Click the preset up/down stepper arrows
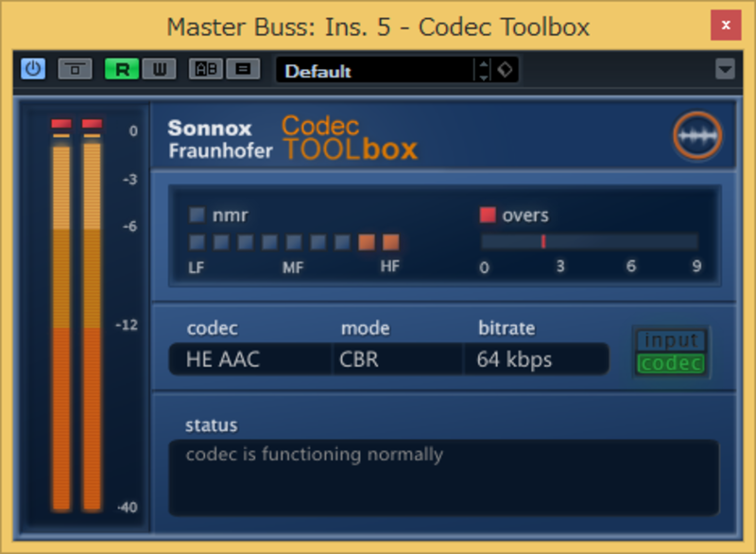 (x=484, y=70)
